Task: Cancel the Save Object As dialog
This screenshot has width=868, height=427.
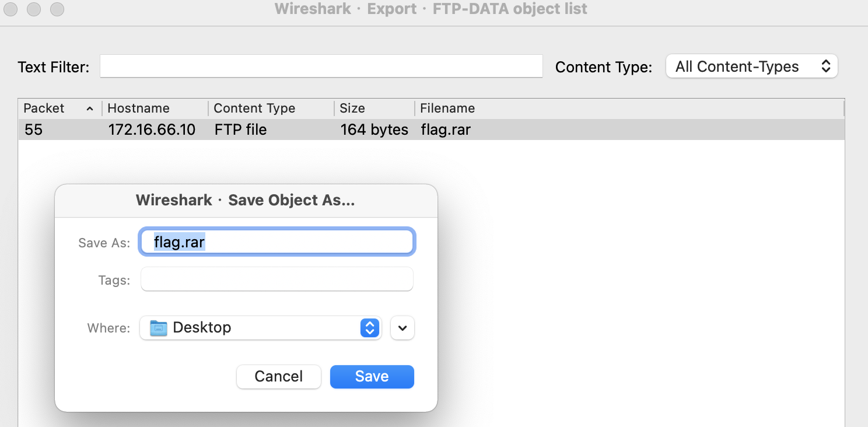Action: 278,377
